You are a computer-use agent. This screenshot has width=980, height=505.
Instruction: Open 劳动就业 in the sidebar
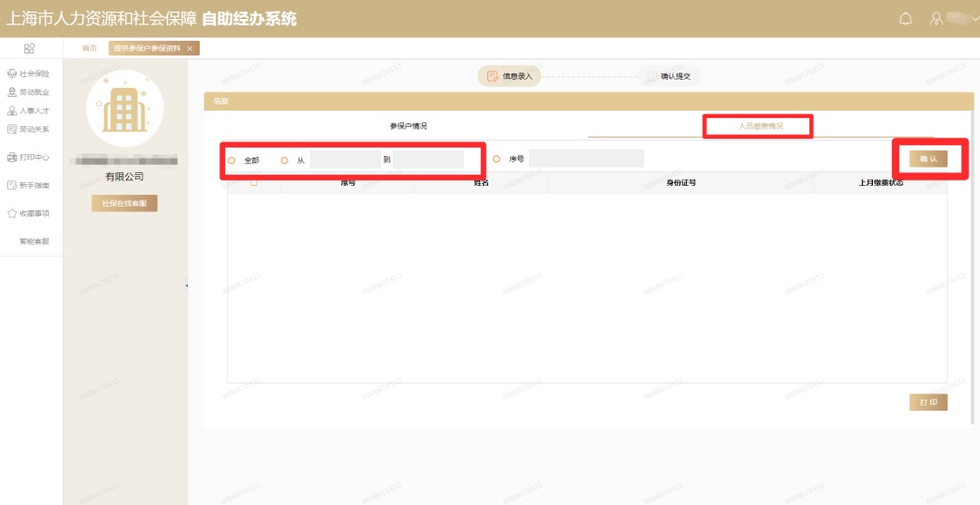tap(29, 92)
